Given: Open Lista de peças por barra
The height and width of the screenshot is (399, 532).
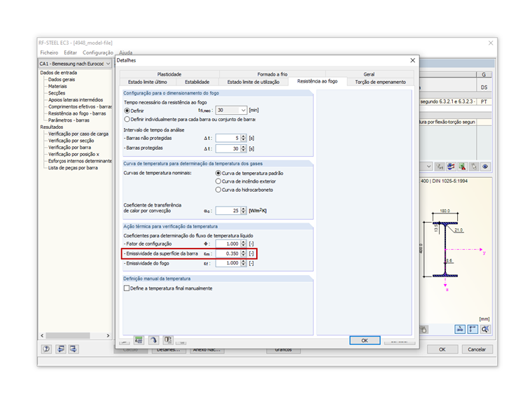Looking at the screenshot, I should coord(73,167).
